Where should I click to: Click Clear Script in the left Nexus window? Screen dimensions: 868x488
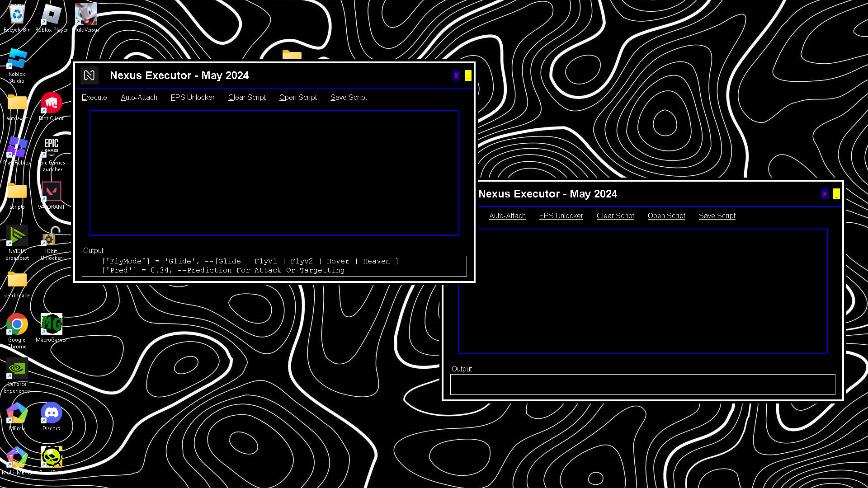pos(247,98)
